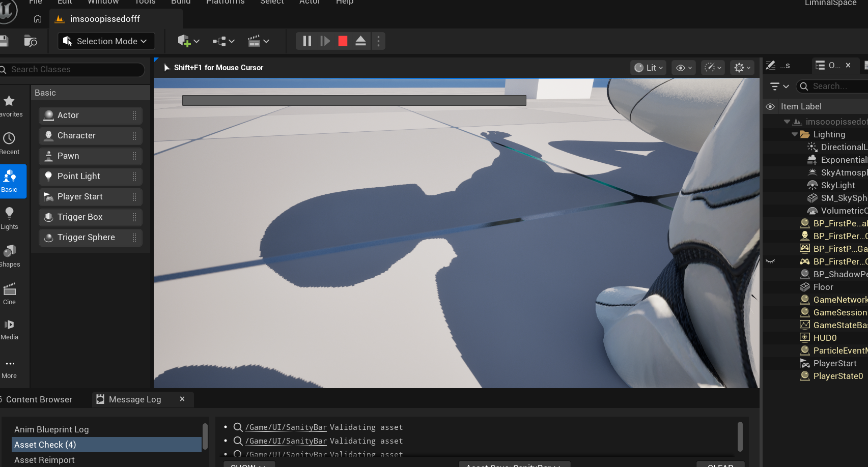Stop the running play session
The height and width of the screenshot is (467, 868).
click(x=343, y=41)
